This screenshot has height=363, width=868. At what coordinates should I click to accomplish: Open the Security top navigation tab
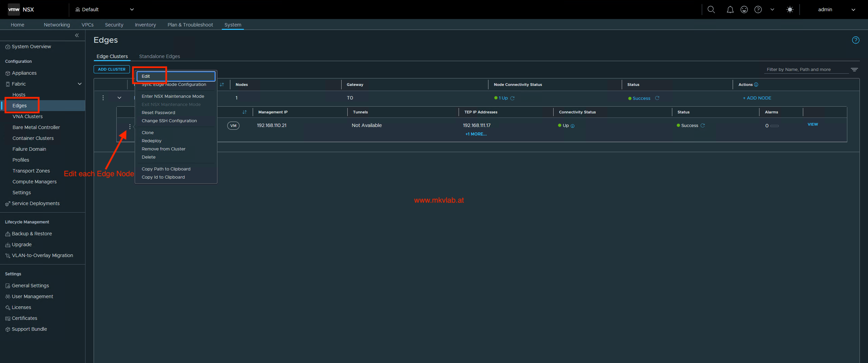(114, 25)
